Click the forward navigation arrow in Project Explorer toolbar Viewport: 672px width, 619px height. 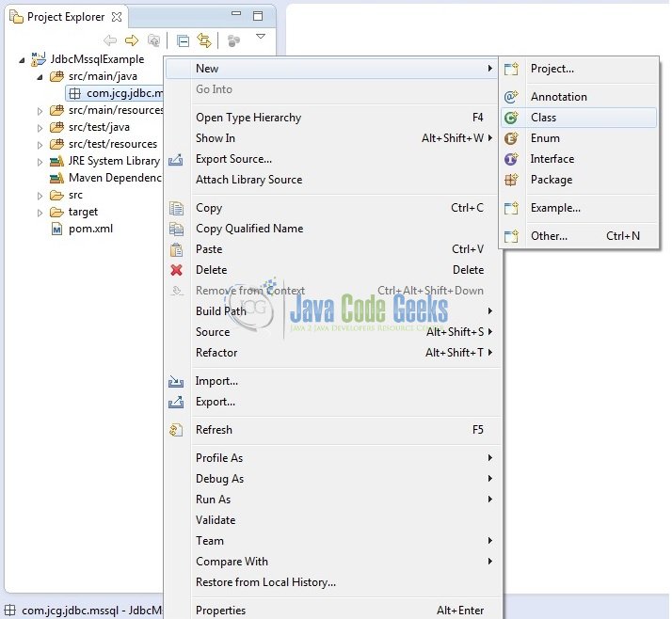click(x=132, y=40)
